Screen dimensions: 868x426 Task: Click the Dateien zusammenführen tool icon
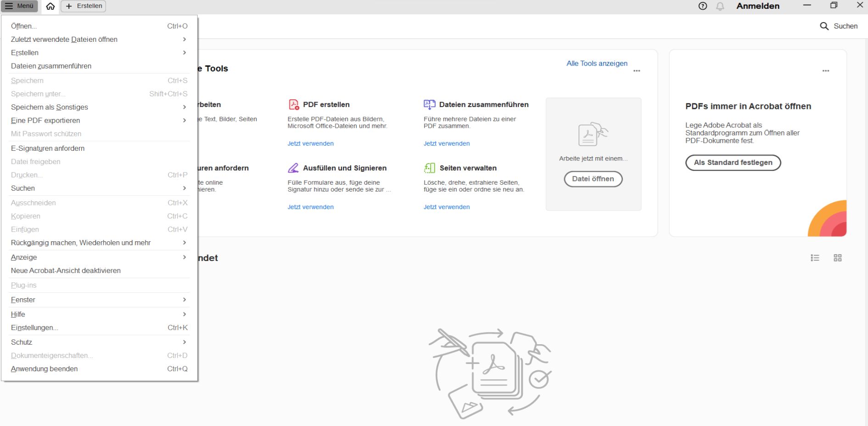click(x=430, y=104)
